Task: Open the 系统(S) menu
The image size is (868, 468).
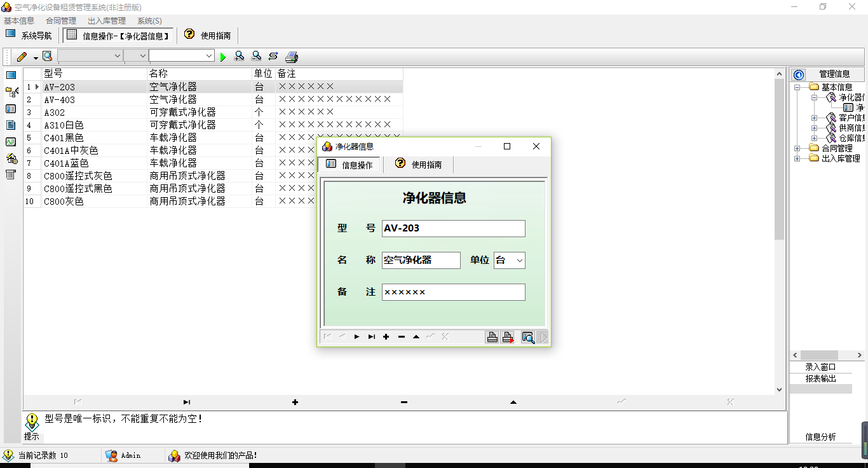Action: pyautogui.click(x=149, y=21)
